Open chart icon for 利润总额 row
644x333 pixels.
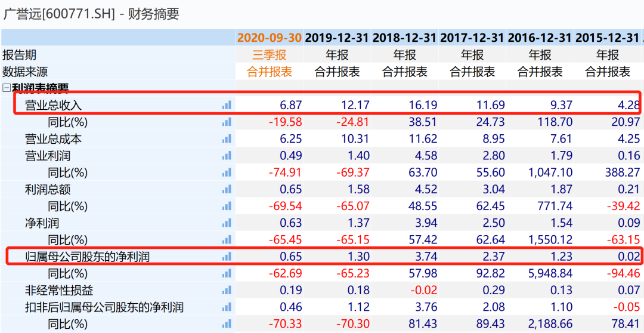point(227,190)
